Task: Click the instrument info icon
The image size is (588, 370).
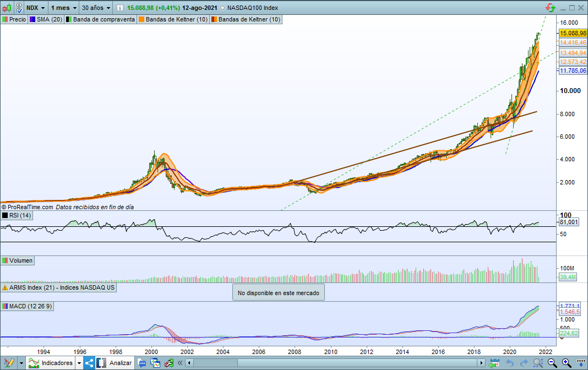Action: pos(120,8)
